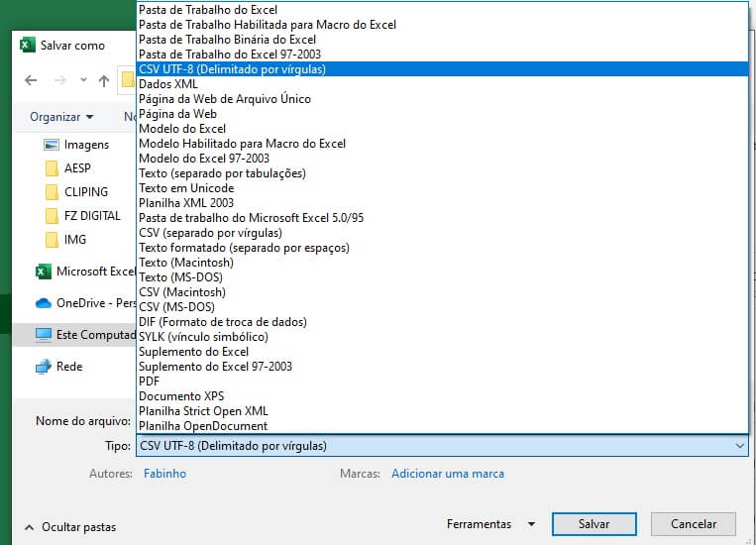Open the Organizar dropdown menu

[61, 117]
